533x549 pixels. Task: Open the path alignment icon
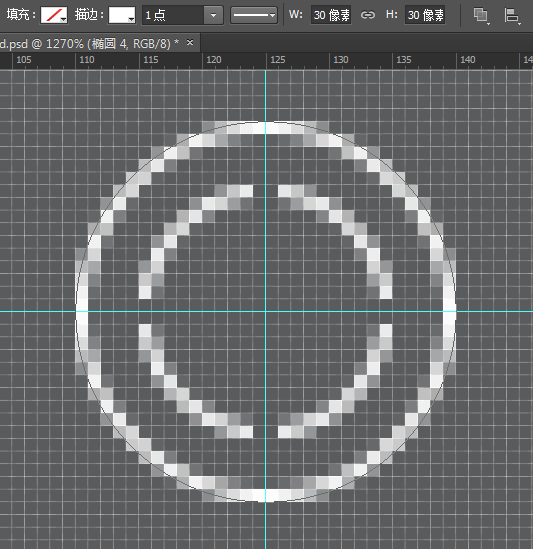coord(512,15)
